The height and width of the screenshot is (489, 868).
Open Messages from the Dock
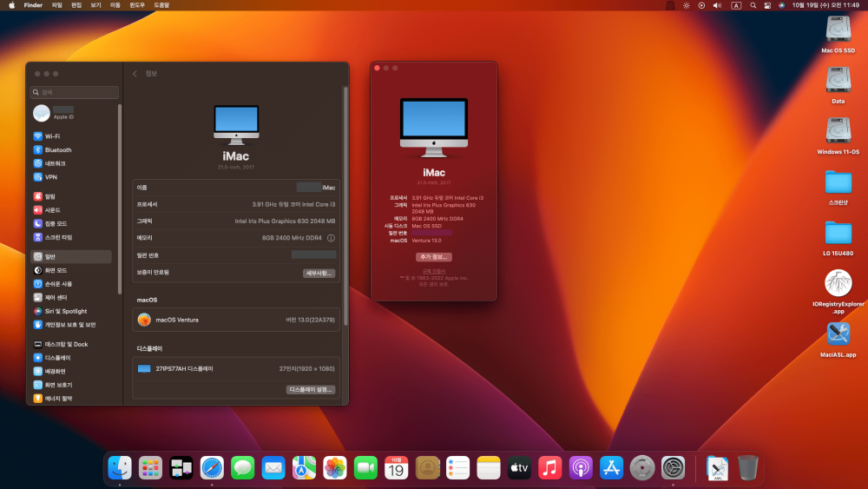coord(242,468)
